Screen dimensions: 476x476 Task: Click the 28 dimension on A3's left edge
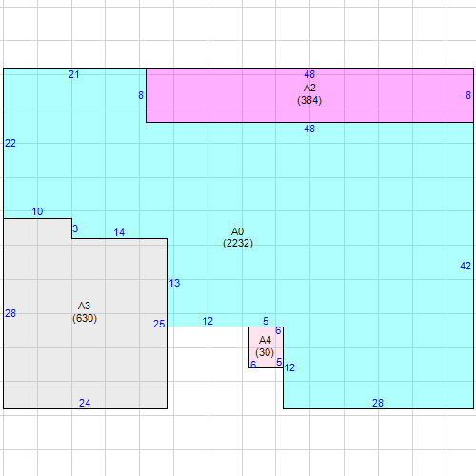pos(10,313)
